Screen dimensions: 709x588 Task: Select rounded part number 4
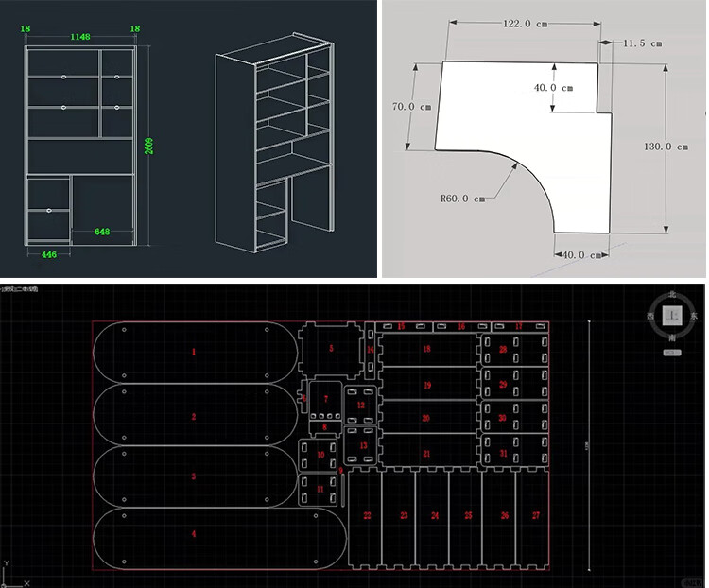[194, 534]
